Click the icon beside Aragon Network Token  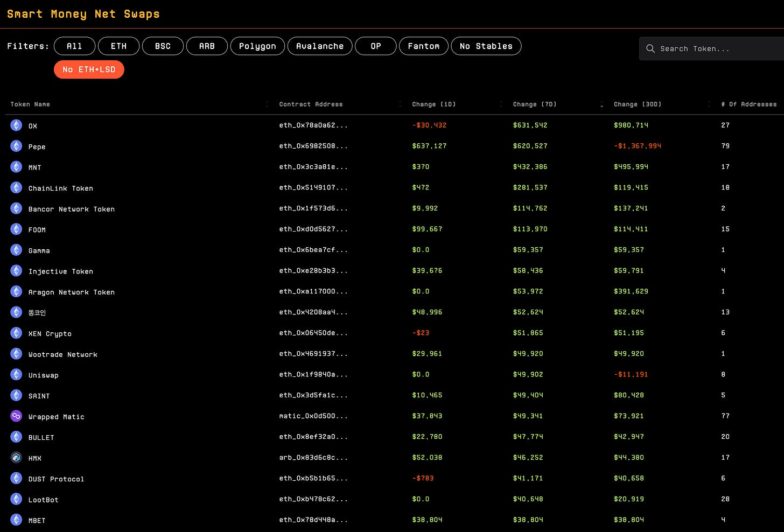(16, 291)
